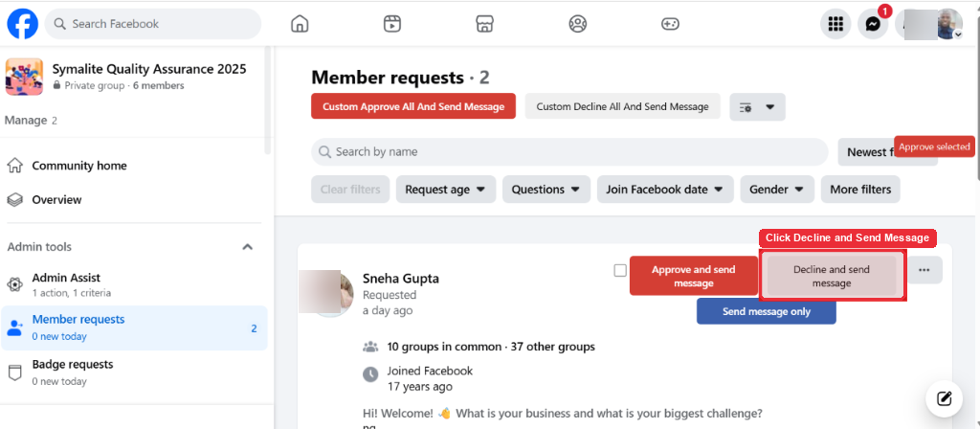The height and width of the screenshot is (429, 980).
Task: Tick the checkbox beside Sneha Gupta's request
Action: pyautogui.click(x=620, y=270)
